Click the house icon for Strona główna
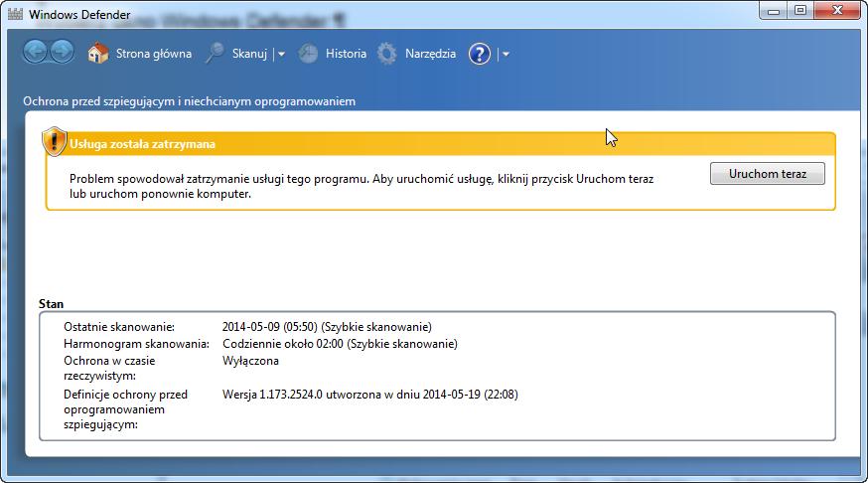Screen dimensions: 868x483 98,54
